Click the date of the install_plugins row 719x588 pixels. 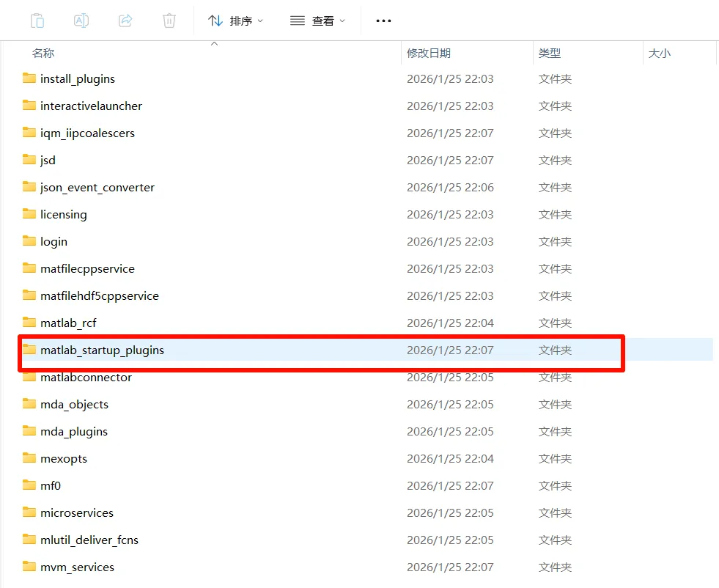tap(450, 79)
